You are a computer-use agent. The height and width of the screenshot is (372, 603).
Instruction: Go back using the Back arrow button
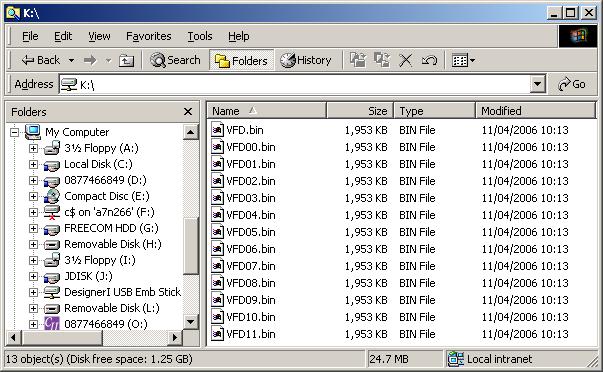(41, 60)
